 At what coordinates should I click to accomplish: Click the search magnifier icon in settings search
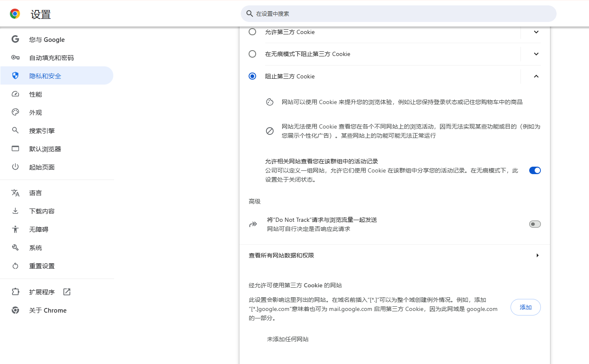click(x=249, y=14)
